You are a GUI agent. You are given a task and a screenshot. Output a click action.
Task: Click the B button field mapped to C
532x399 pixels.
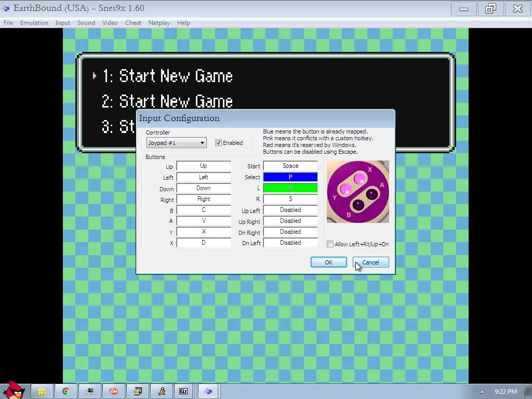point(204,210)
